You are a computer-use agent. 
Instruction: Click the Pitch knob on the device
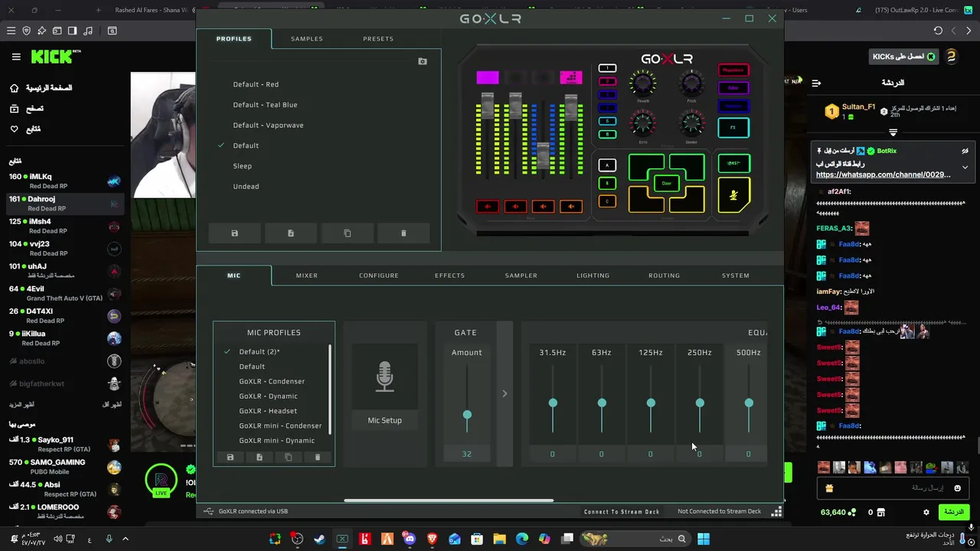pyautogui.click(x=691, y=83)
